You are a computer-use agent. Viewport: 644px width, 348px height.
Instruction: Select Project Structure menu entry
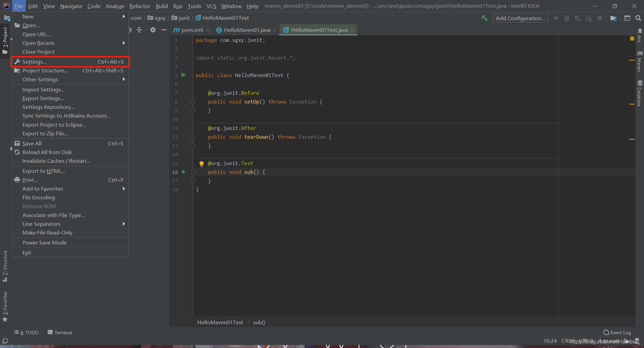[x=70, y=70]
